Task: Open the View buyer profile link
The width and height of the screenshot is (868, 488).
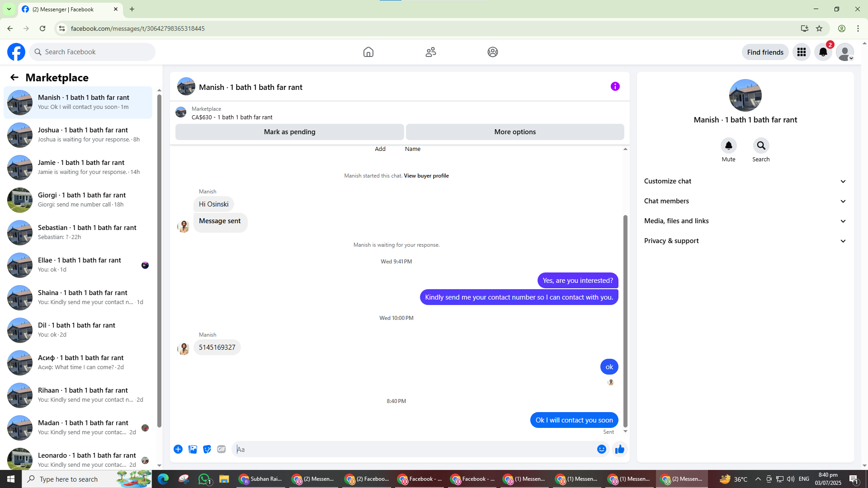Action: point(426,176)
